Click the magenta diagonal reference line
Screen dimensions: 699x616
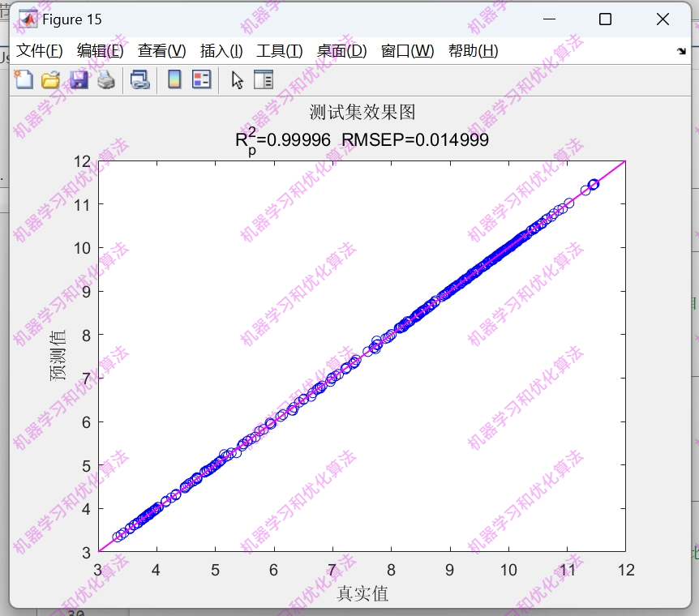[x=362, y=356]
